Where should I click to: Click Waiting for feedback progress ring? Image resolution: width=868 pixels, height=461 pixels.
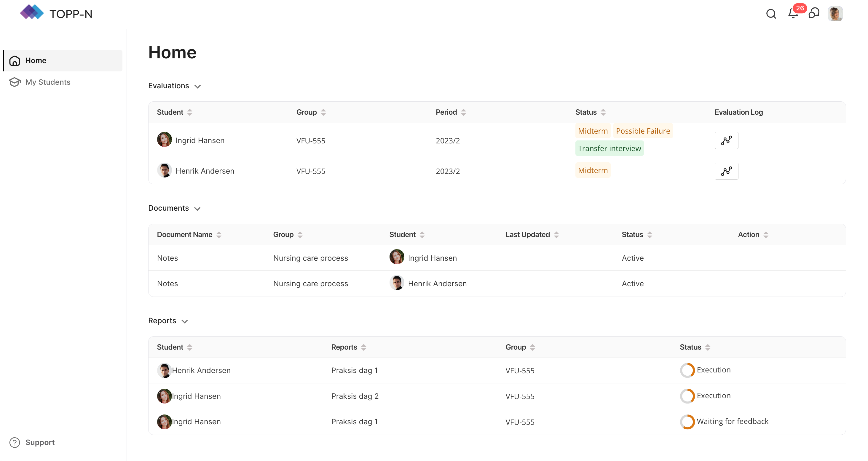pyautogui.click(x=687, y=422)
